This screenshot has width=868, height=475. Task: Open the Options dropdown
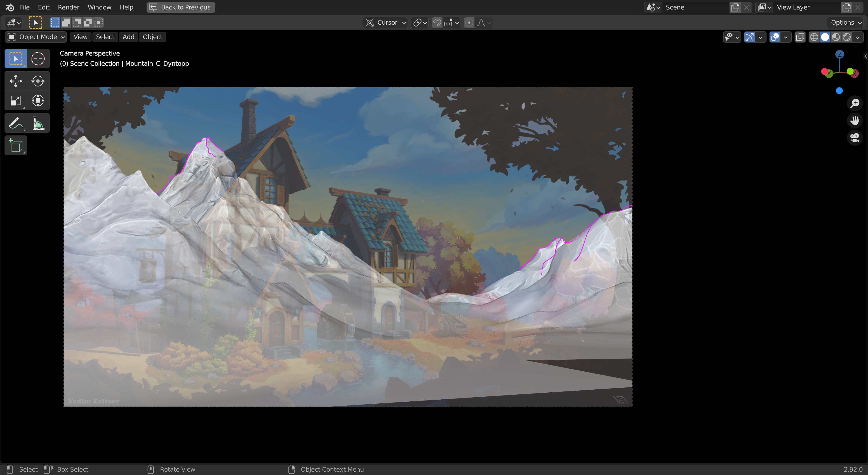[846, 23]
